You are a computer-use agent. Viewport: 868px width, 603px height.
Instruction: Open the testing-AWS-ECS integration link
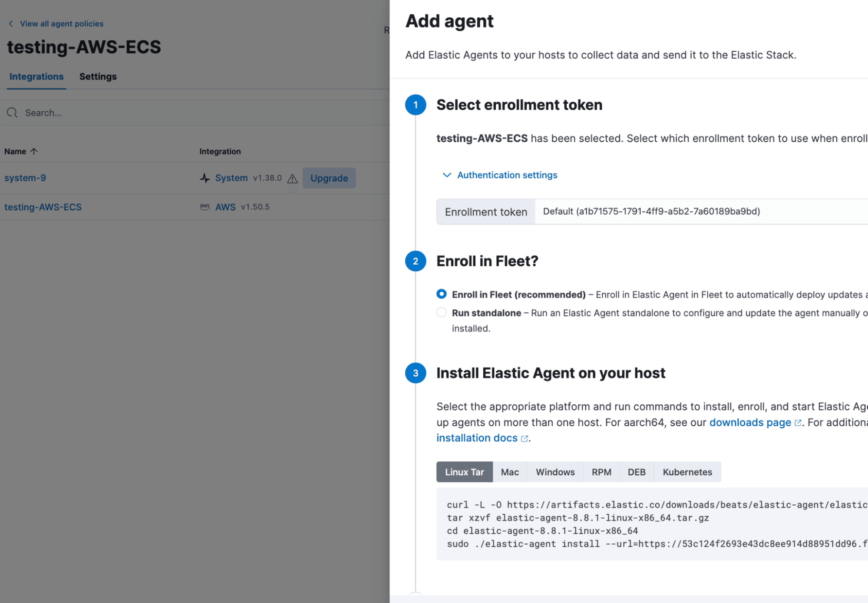[x=43, y=207]
